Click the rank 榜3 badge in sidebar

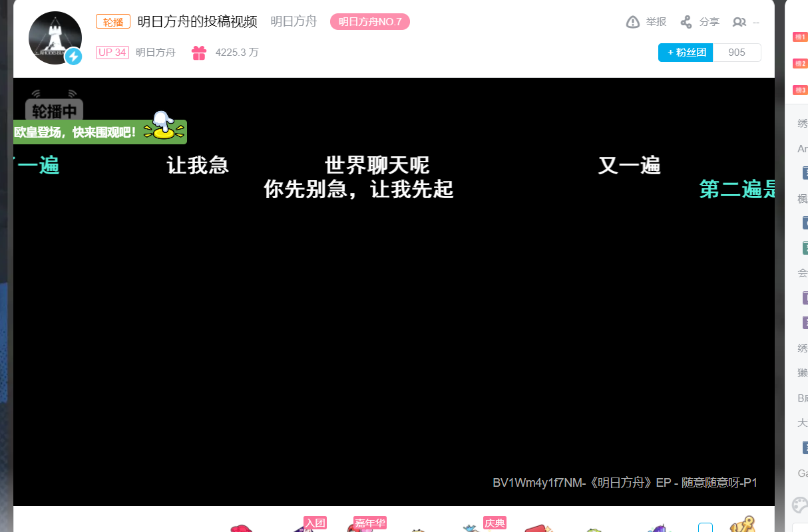pos(799,90)
